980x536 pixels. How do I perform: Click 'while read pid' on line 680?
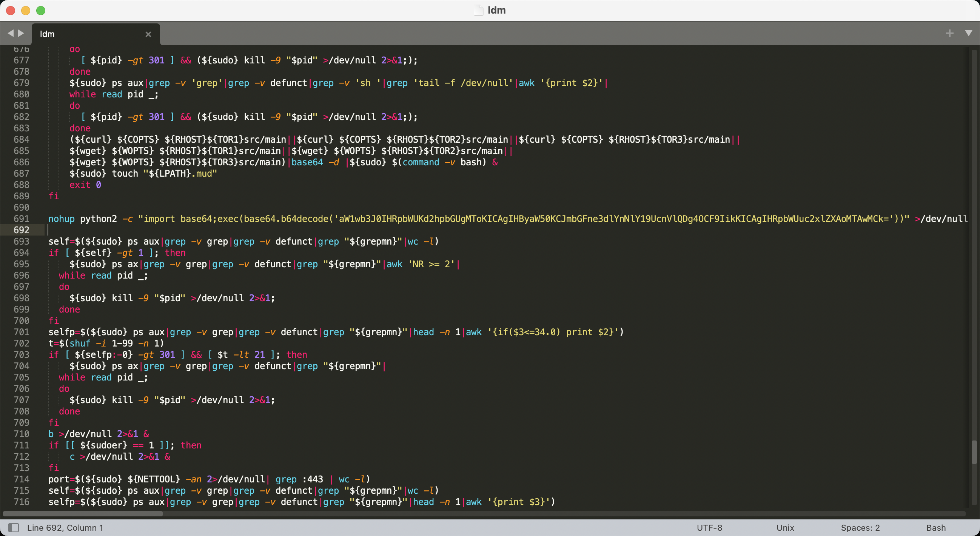(x=106, y=94)
